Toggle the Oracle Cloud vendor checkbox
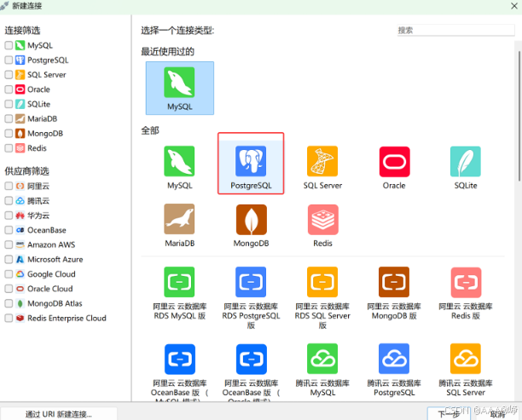 tap(9, 289)
